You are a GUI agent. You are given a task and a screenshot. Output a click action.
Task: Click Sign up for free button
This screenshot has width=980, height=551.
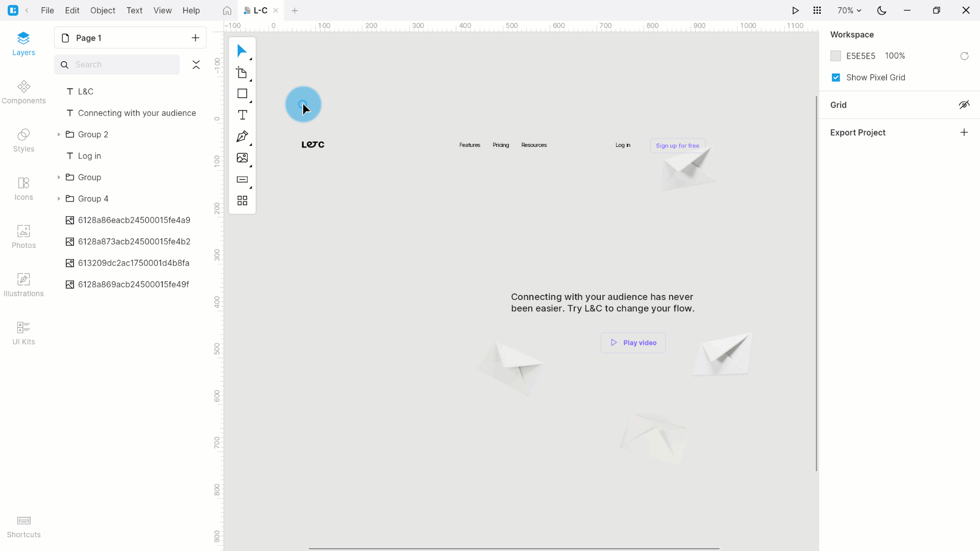[678, 145]
